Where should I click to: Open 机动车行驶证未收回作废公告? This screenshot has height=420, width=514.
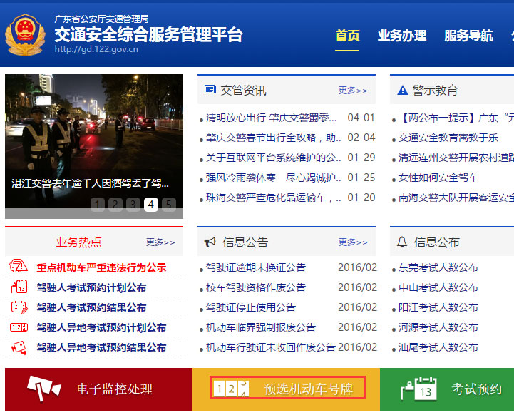[x=271, y=347]
